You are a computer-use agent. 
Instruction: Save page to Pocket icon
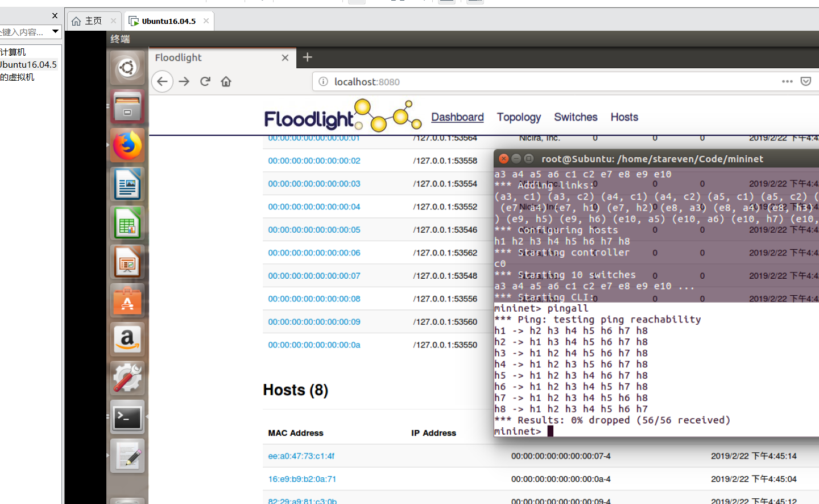806,81
